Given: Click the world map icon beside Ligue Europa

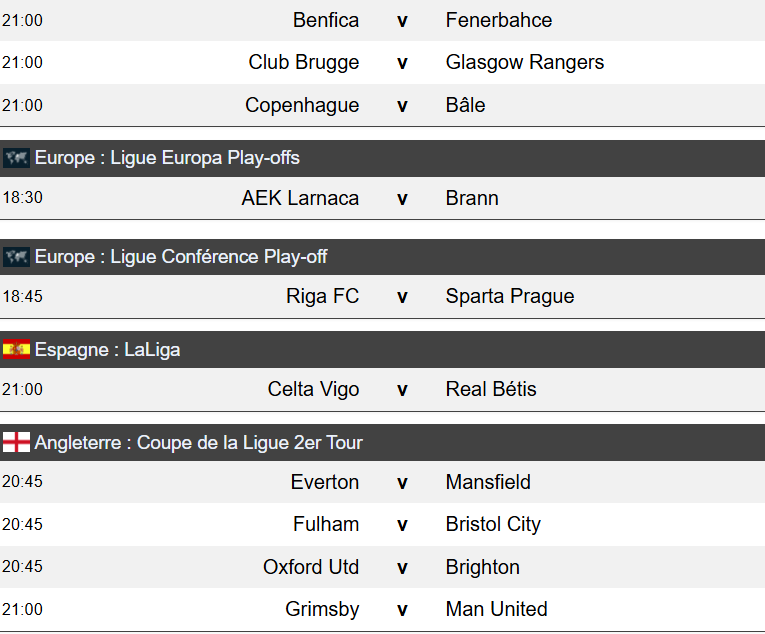Looking at the screenshot, I should [16, 158].
